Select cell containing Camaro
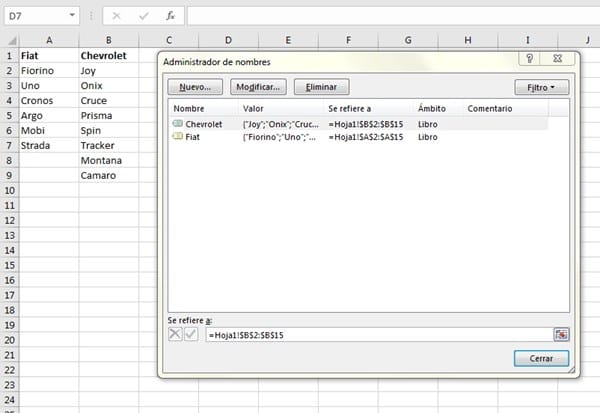Viewport: 600px width, 413px height. (x=107, y=176)
